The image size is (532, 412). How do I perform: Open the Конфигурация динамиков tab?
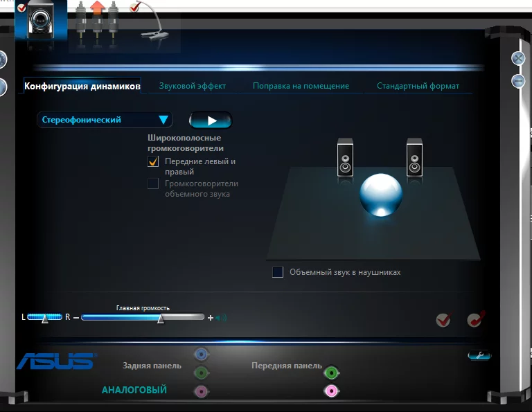pyautogui.click(x=82, y=86)
